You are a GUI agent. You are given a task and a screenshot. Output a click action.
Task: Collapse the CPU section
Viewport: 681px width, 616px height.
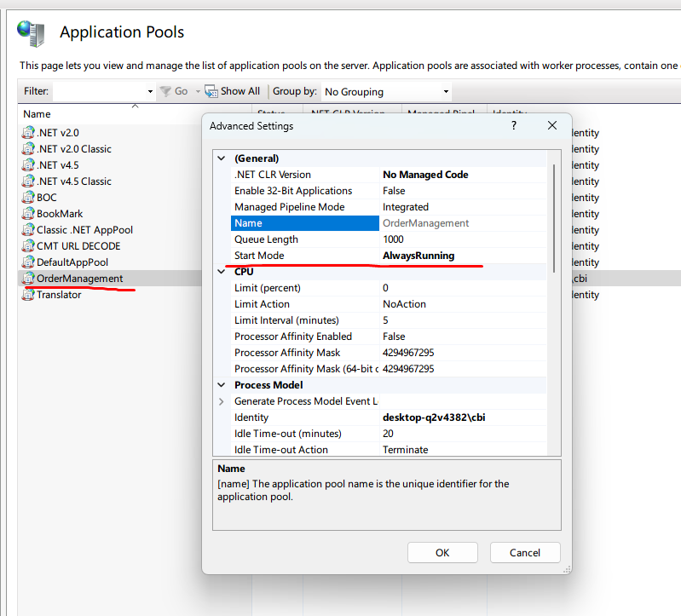pyautogui.click(x=222, y=272)
